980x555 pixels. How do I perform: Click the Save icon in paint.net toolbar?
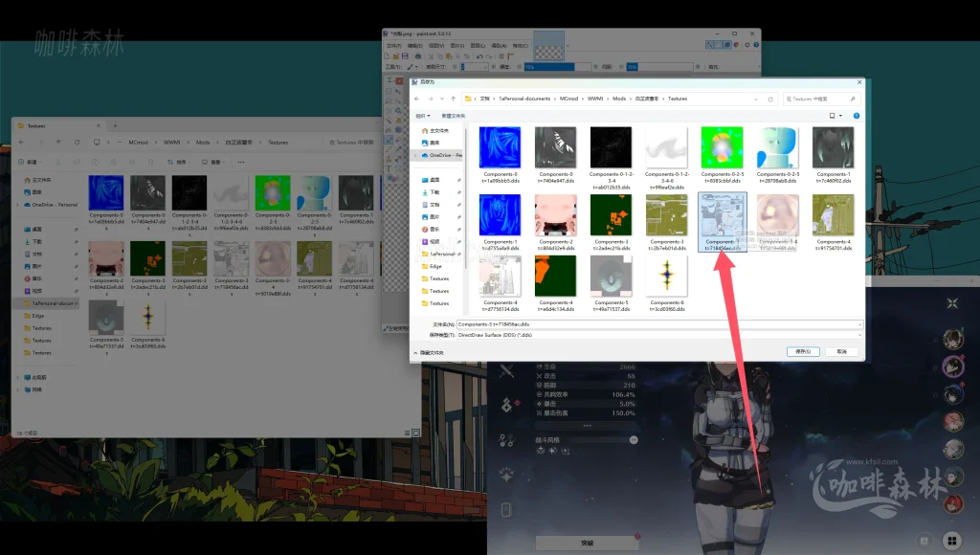405,56
